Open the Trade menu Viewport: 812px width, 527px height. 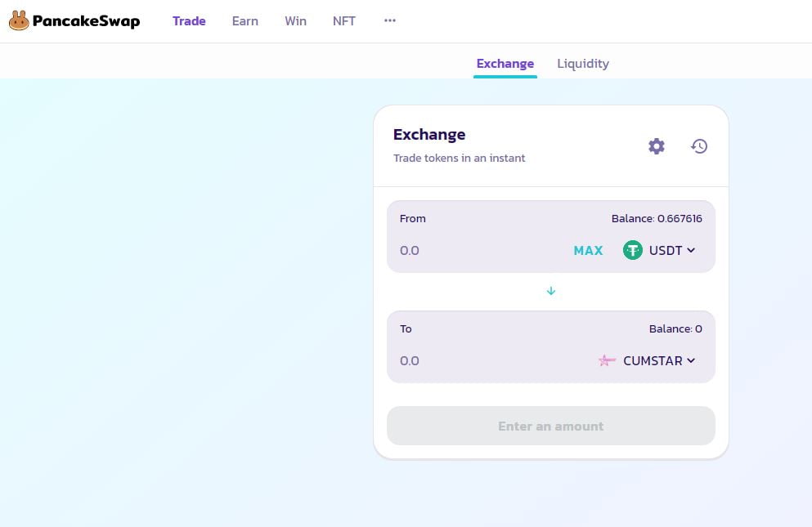[189, 21]
